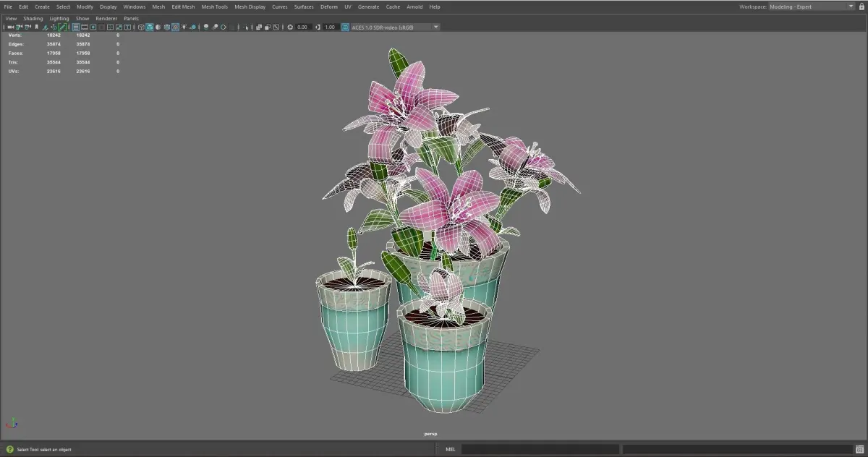Viewport: 868px width, 457px height.
Task: Click the Multisample Anti-aliasing icon
Action: point(223,27)
